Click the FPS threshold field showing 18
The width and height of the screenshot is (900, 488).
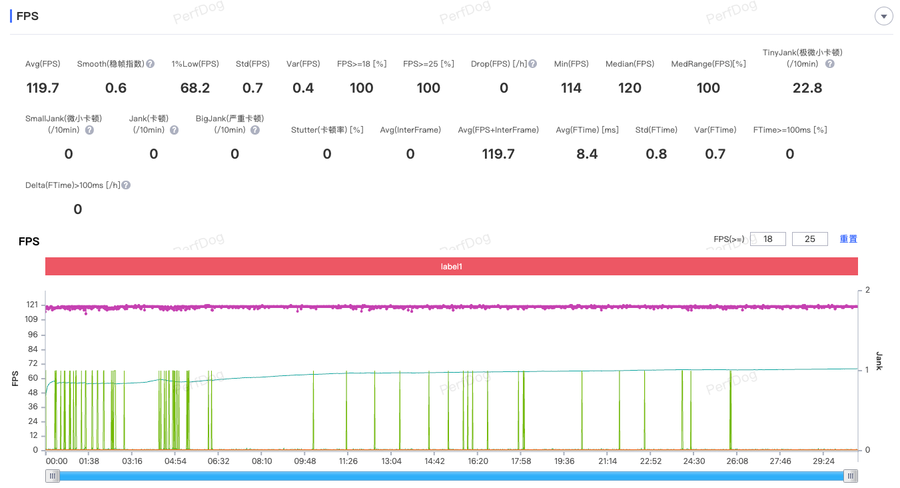click(768, 239)
